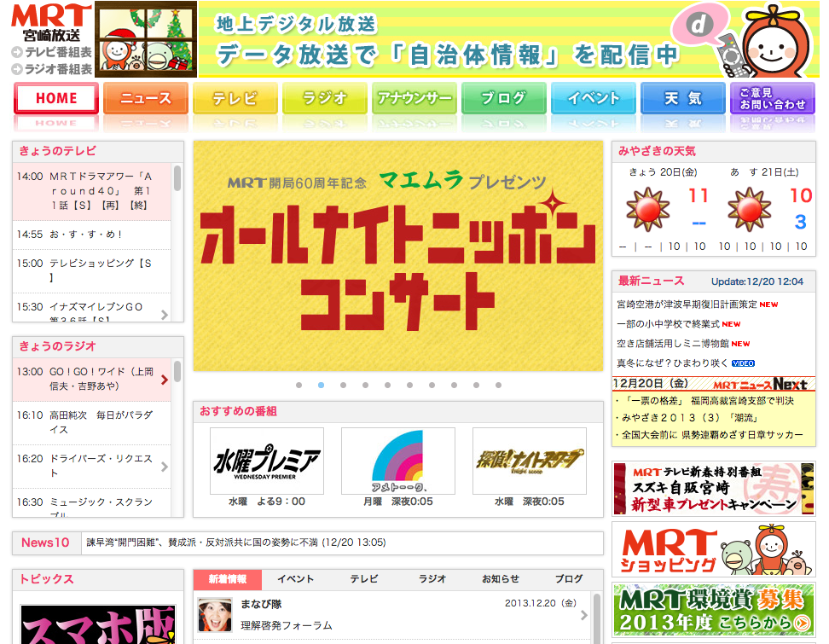This screenshot has width=829, height=644.
Task: Open the ニュース navigation tab
Action: coord(146,98)
